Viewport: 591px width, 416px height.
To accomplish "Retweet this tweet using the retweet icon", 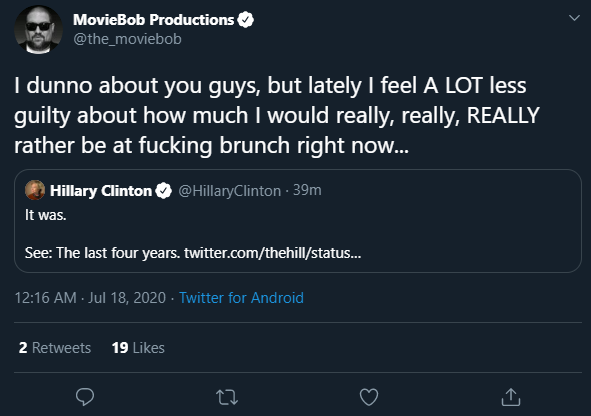I will click(227, 397).
